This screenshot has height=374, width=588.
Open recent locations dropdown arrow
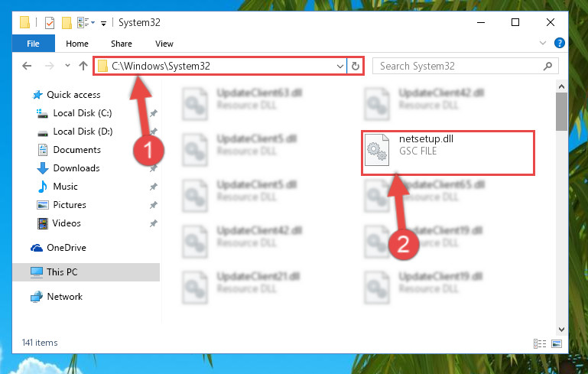67,66
